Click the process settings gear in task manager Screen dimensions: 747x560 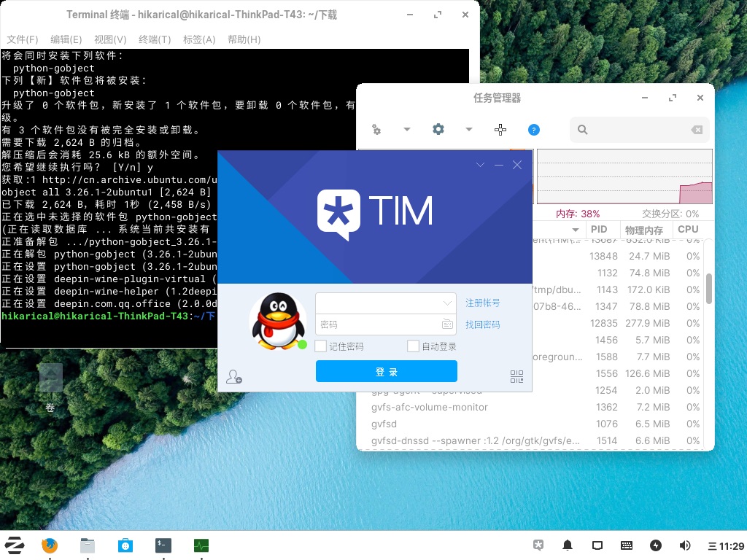(x=438, y=128)
